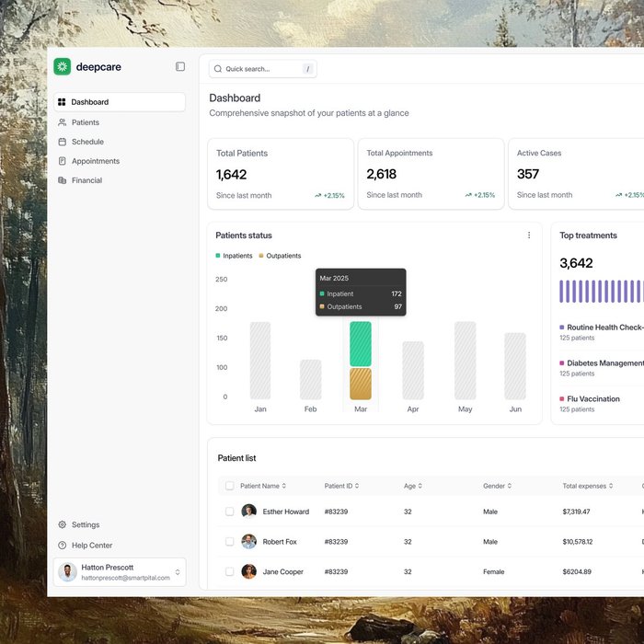This screenshot has height=644, width=644.
Task: Click the Total Appointments card
Action: click(x=431, y=174)
